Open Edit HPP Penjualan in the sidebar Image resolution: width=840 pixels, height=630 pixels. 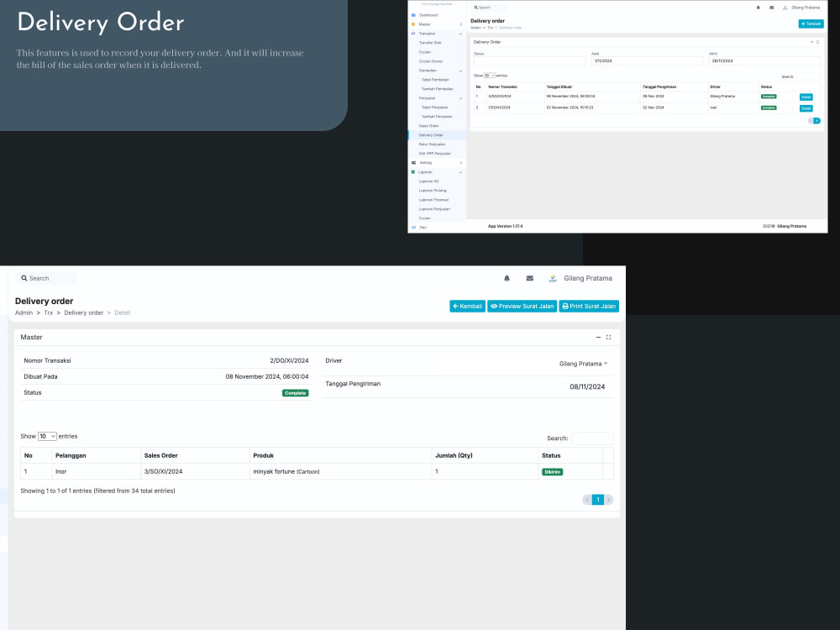point(434,154)
